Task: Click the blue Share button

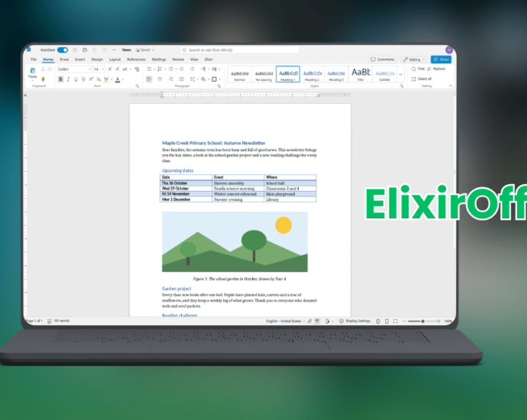Action: pos(441,60)
